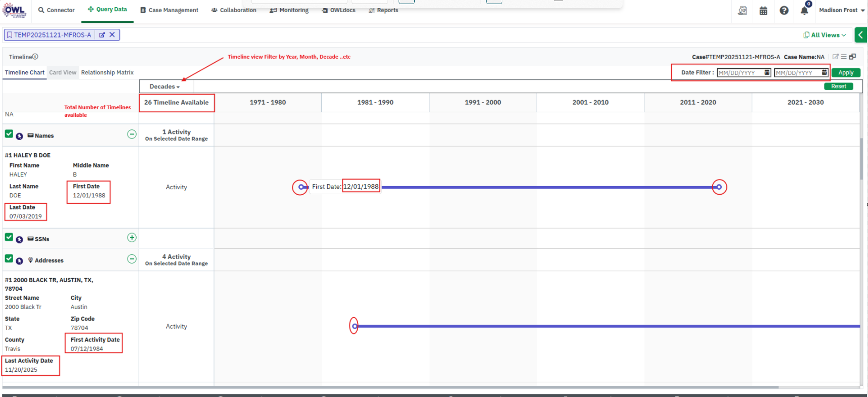Open the notifications bell icon
The width and height of the screenshot is (868, 397).
[x=804, y=11]
